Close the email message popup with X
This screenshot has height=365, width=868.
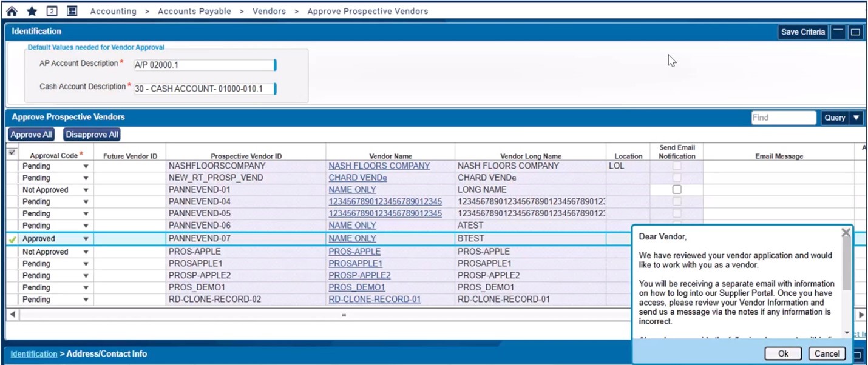(846, 233)
